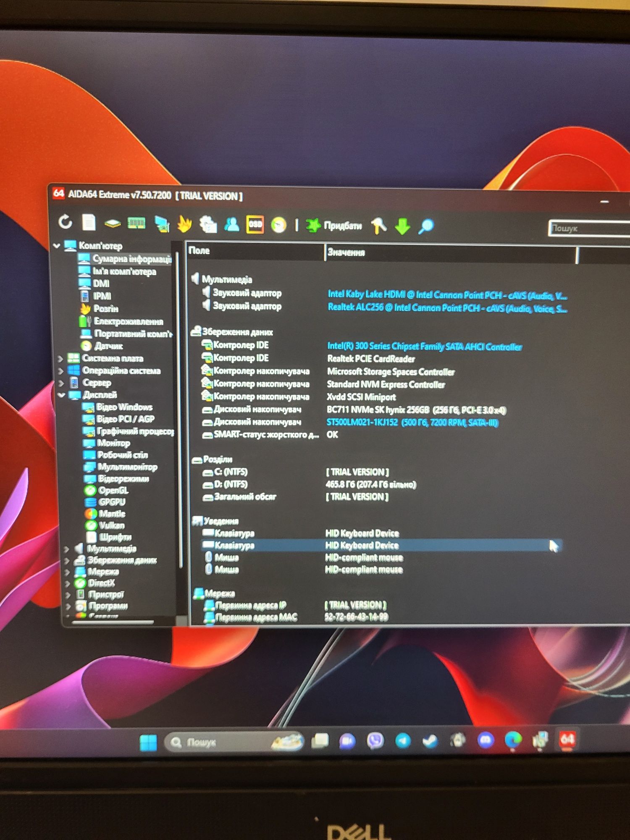Collapse the Дисплей tree node
630x840 pixels.
click(x=61, y=395)
